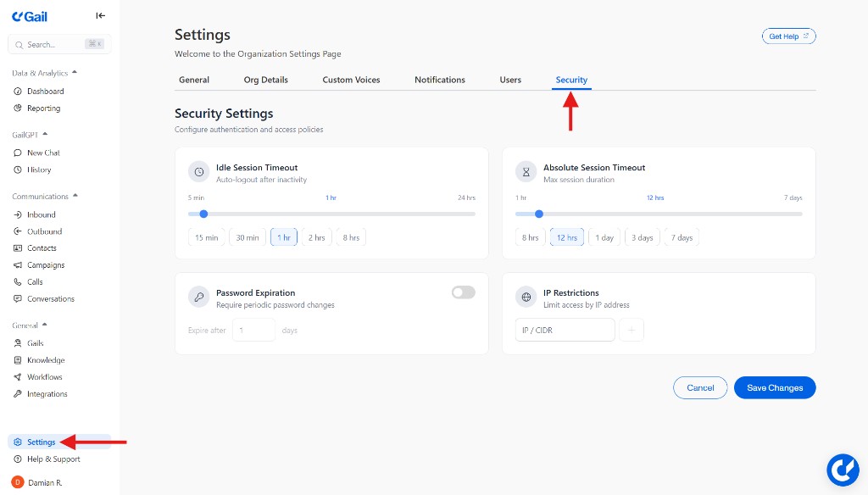Collapse the sidebar with the arrow icon
This screenshot has width=868, height=495.
[x=100, y=14]
